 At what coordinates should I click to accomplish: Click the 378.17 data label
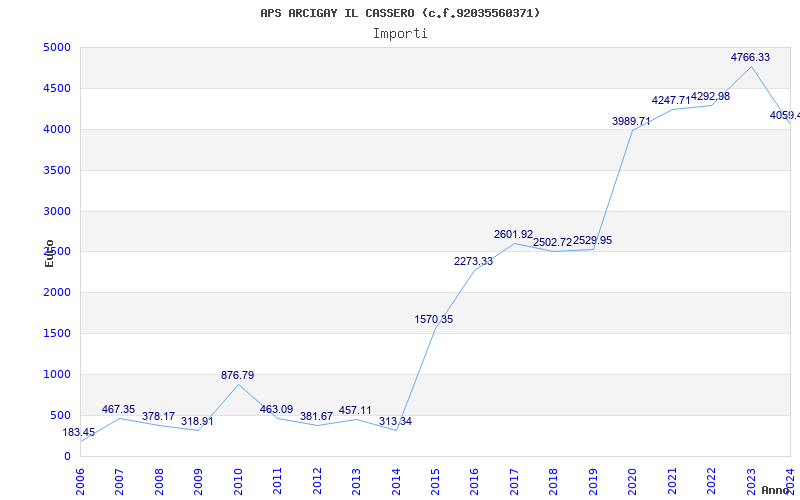click(x=158, y=416)
